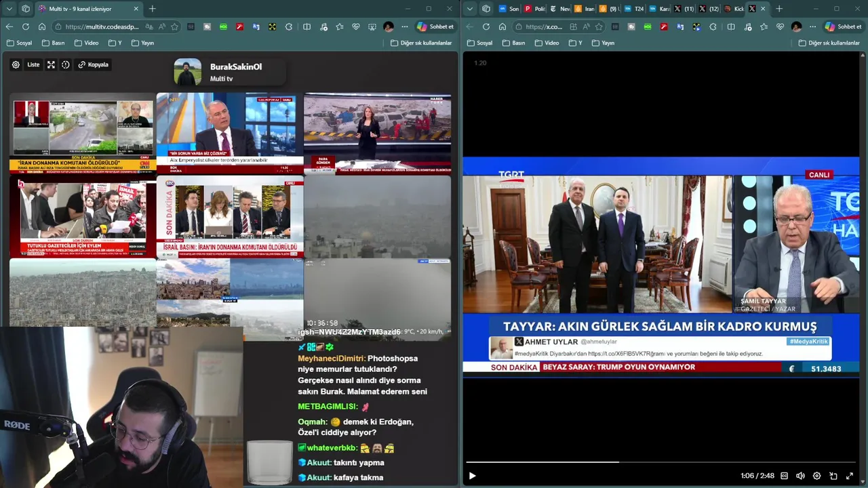This screenshot has height=488, width=868.
Task: Expand tab search chevron in right window
Action: pyautogui.click(x=470, y=9)
